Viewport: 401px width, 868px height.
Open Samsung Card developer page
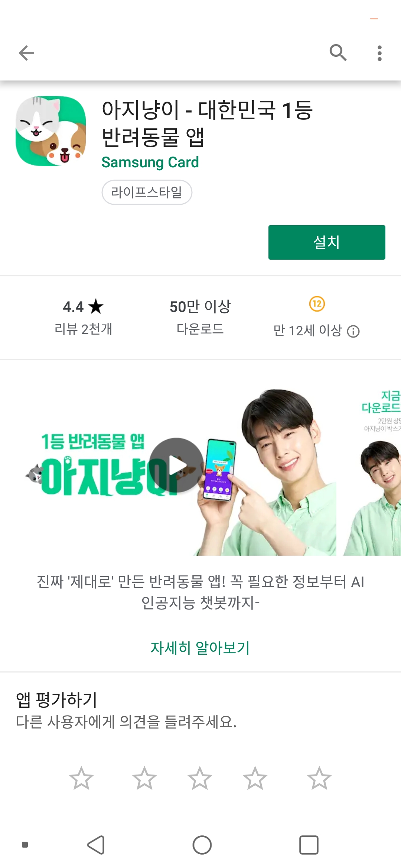pyautogui.click(x=150, y=162)
